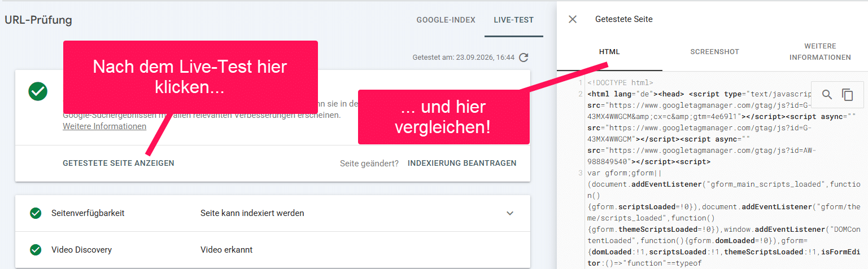
Task: Click the large green checkmark status icon
Action: [38, 91]
